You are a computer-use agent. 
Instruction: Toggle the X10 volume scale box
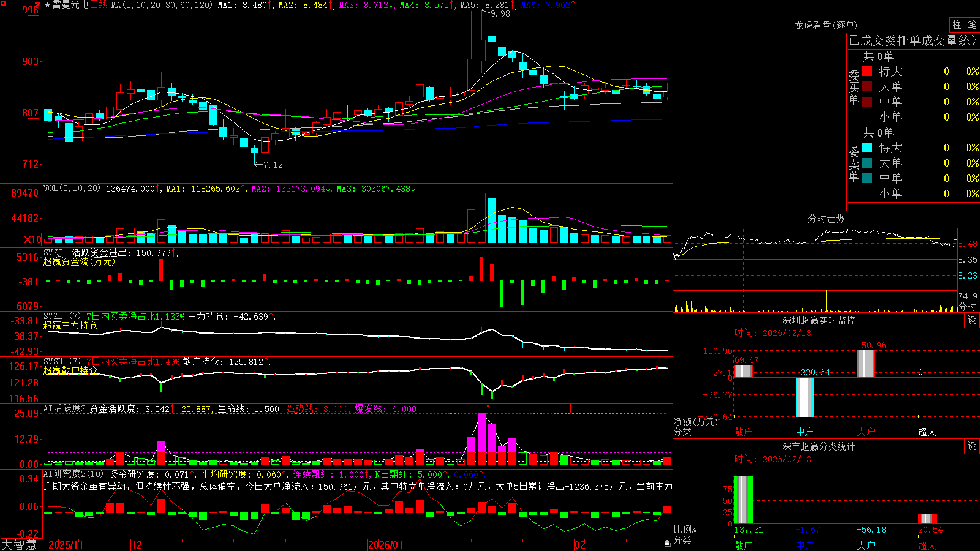32,239
